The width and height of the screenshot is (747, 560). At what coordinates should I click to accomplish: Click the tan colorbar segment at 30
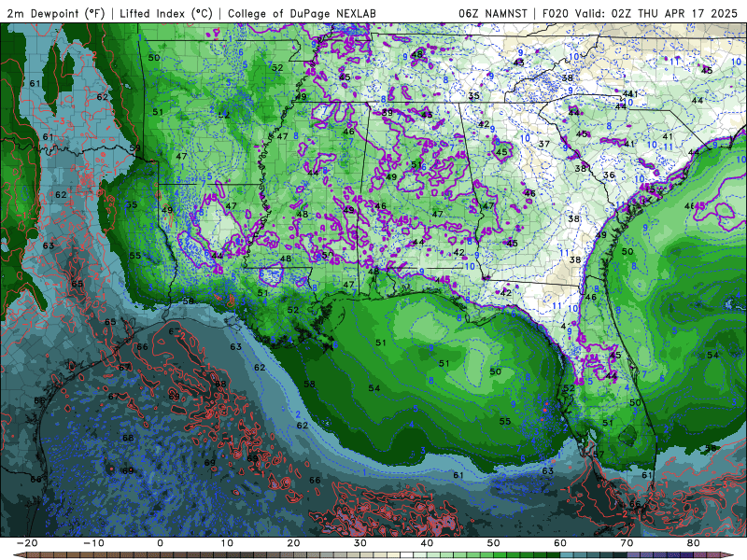coord(366,554)
